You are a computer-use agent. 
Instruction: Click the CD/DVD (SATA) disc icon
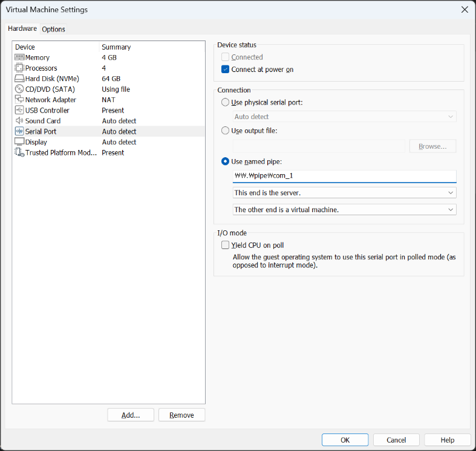coord(19,89)
